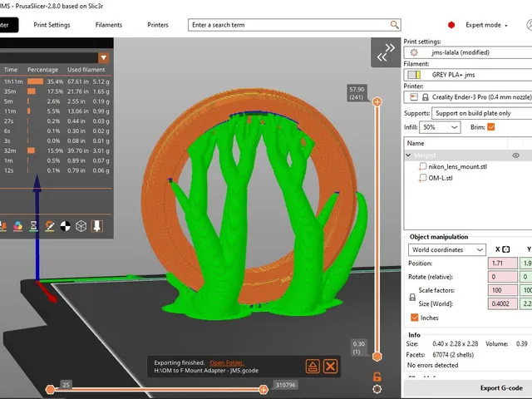Toggle the uniform scale lock icon
This screenshot has height=399, width=532.
coord(412,298)
